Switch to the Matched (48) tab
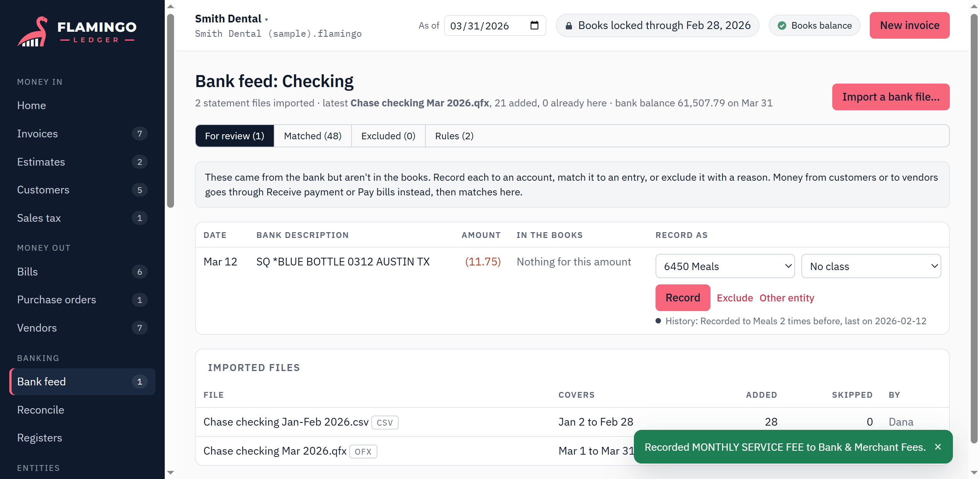 click(x=312, y=136)
